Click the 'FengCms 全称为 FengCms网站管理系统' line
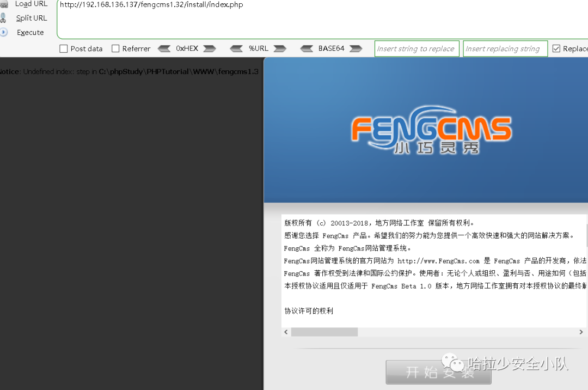Image resolution: width=588 pixels, height=390 pixels. [348, 248]
